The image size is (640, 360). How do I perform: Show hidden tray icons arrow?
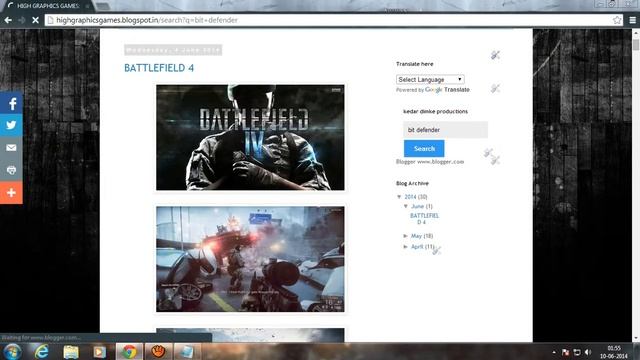[x=554, y=352]
